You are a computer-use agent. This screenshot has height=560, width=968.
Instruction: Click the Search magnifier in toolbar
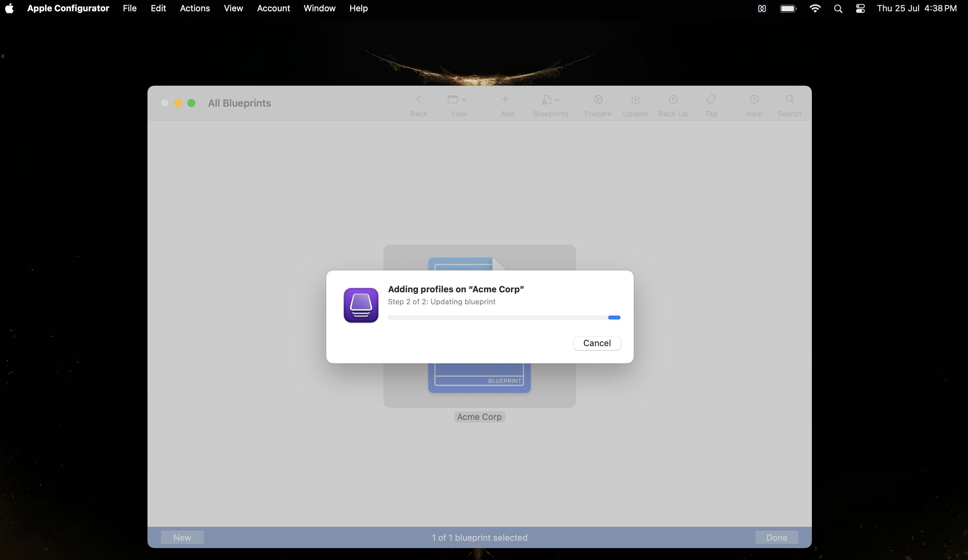click(x=790, y=100)
